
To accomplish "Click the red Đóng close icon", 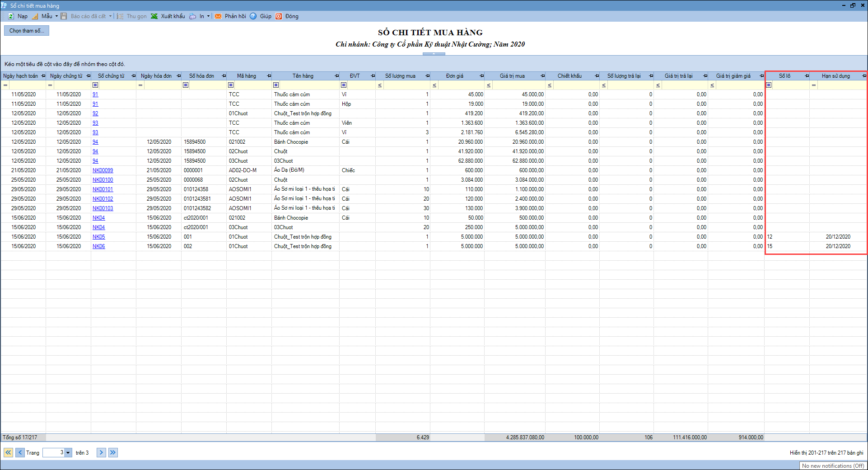I will tap(279, 16).
